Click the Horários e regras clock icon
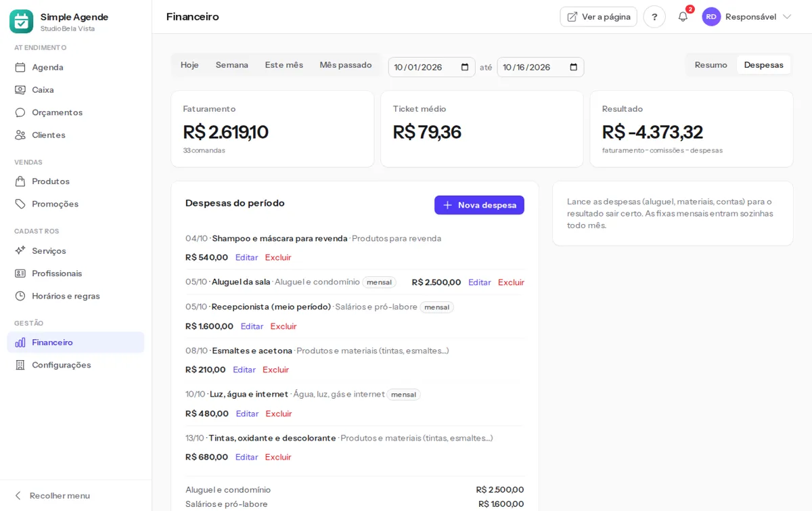 point(20,296)
